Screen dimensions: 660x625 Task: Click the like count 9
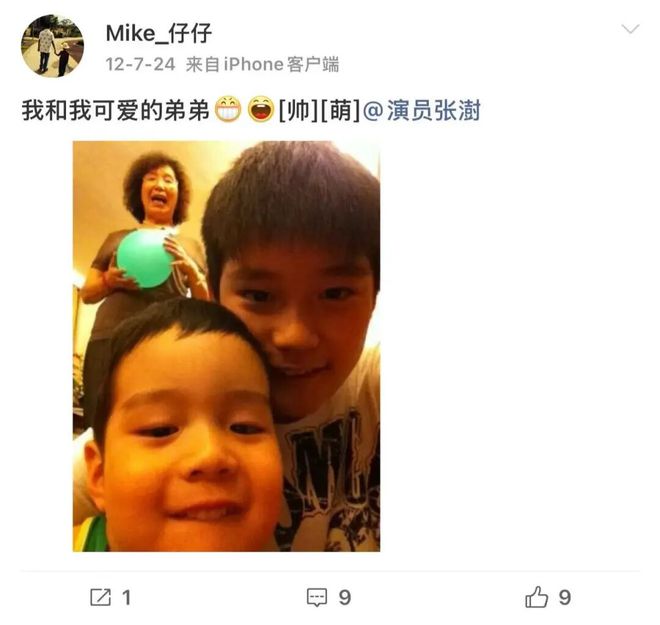[565, 598]
